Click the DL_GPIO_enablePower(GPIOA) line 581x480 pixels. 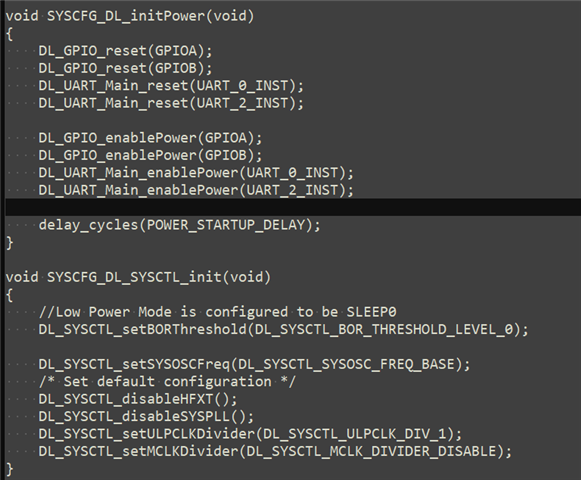click(x=150, y=138)
